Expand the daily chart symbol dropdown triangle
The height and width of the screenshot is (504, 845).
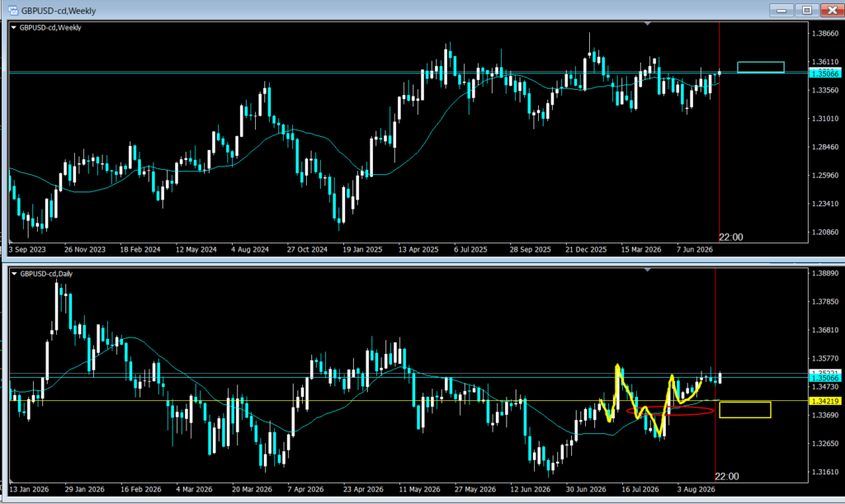[x=14, y=274]
